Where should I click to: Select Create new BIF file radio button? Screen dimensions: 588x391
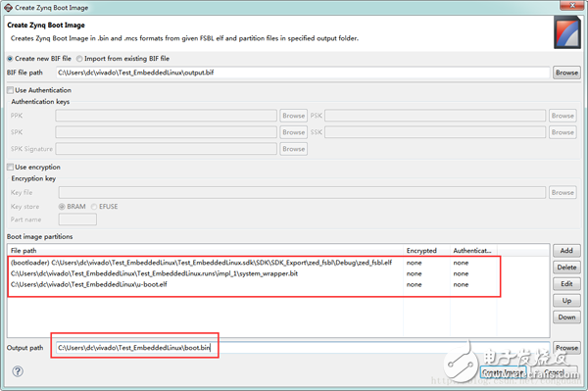point(10,59)
